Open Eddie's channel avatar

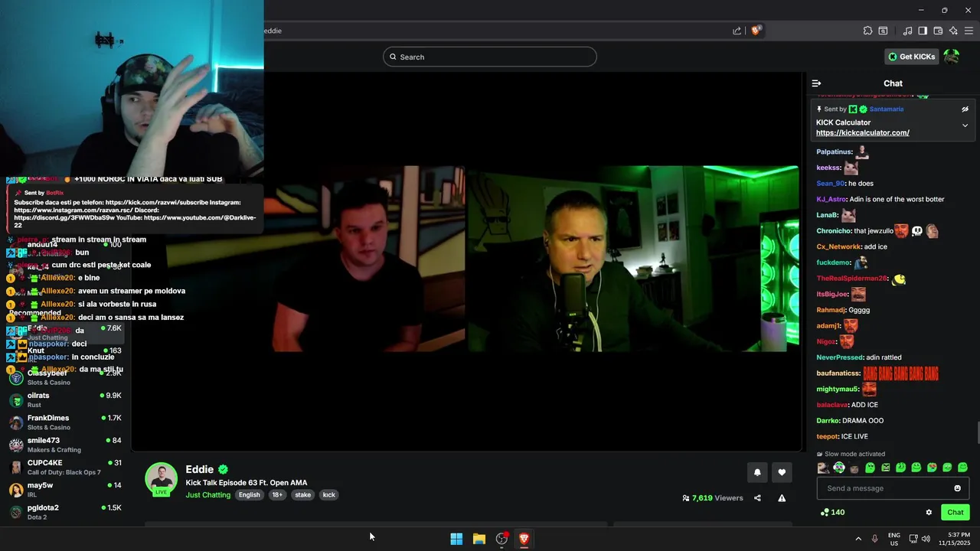point(161,478)
